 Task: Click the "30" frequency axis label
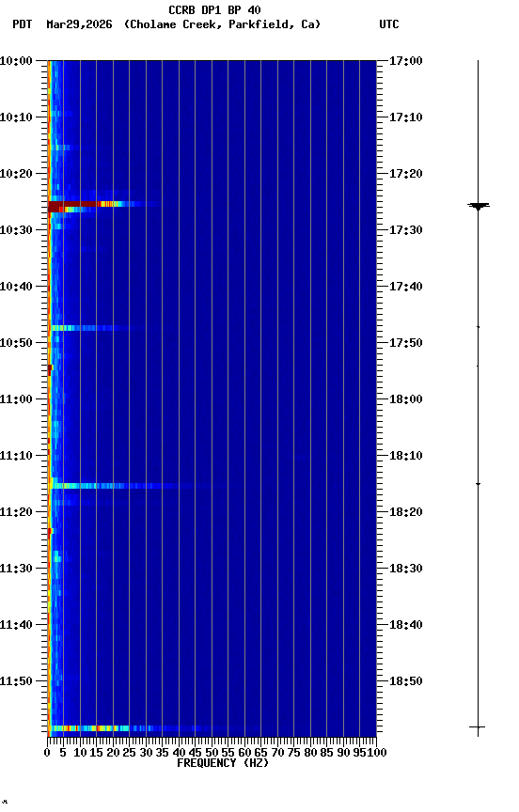(146, 754)
